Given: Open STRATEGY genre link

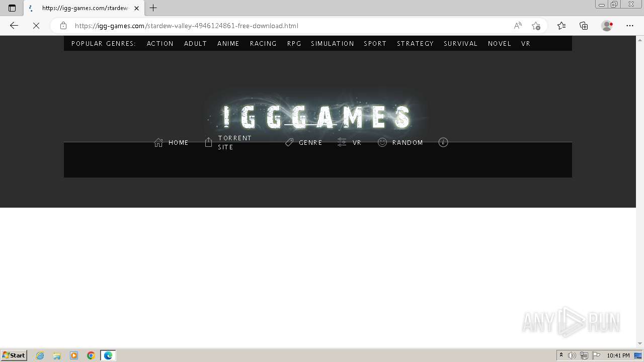Looking at the screenshot, I should click(415, 44).
